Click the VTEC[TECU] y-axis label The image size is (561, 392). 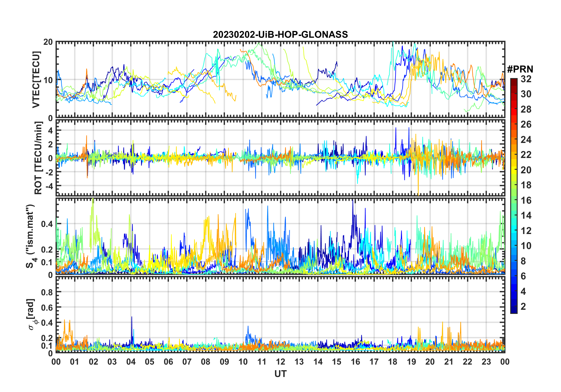pyautogui.click(x=36, y=80)
